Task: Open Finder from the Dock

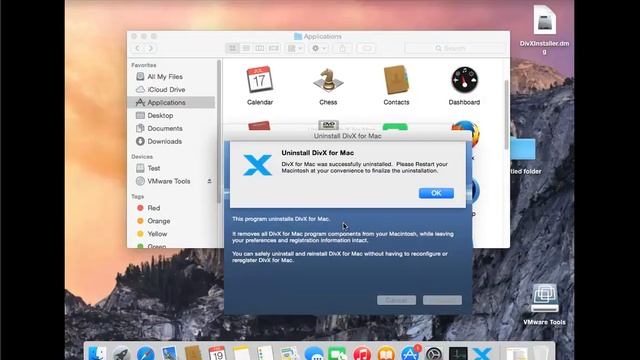Action: 97,353
